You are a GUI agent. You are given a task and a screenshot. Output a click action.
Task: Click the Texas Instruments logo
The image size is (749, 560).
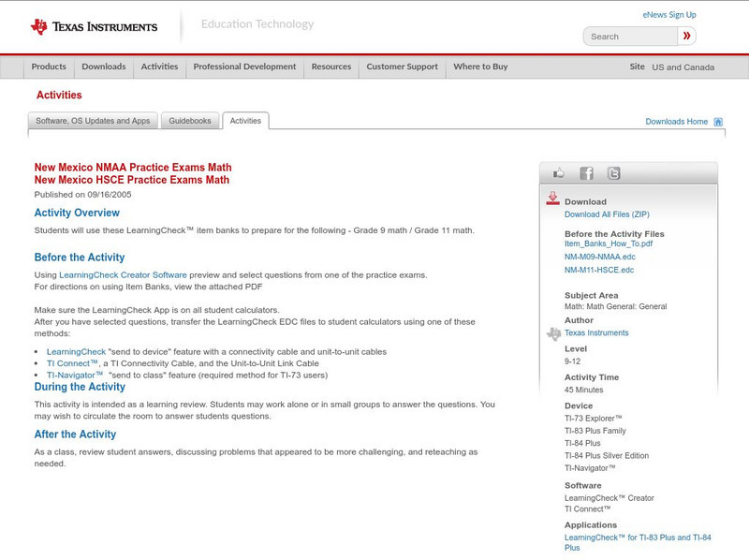pos(95,26)
